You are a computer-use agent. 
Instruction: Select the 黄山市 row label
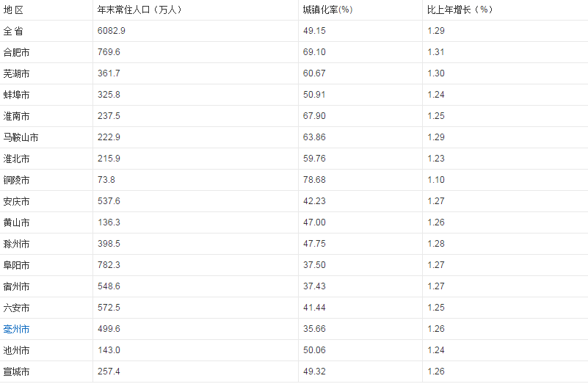(16, 222)
